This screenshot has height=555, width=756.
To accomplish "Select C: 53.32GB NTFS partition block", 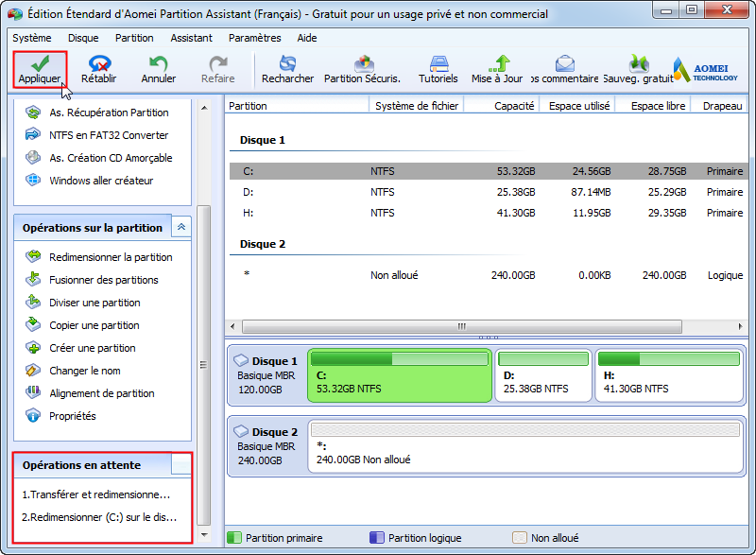I will click(400, 375).
